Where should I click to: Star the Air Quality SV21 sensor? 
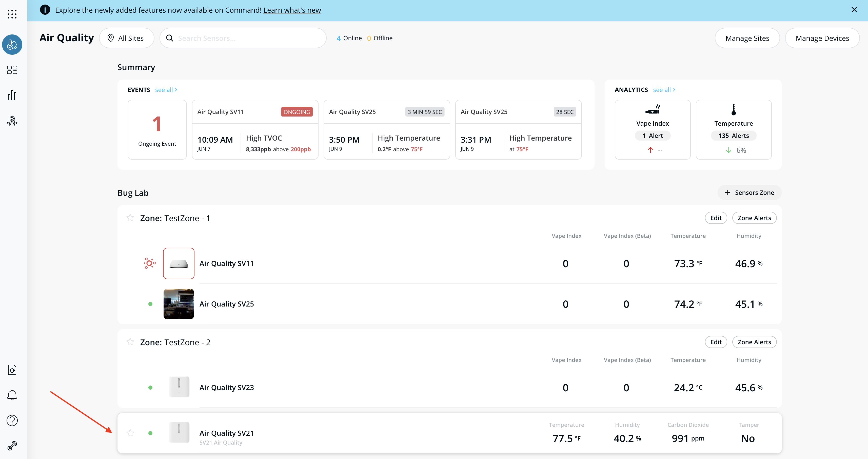pos(130,433)
